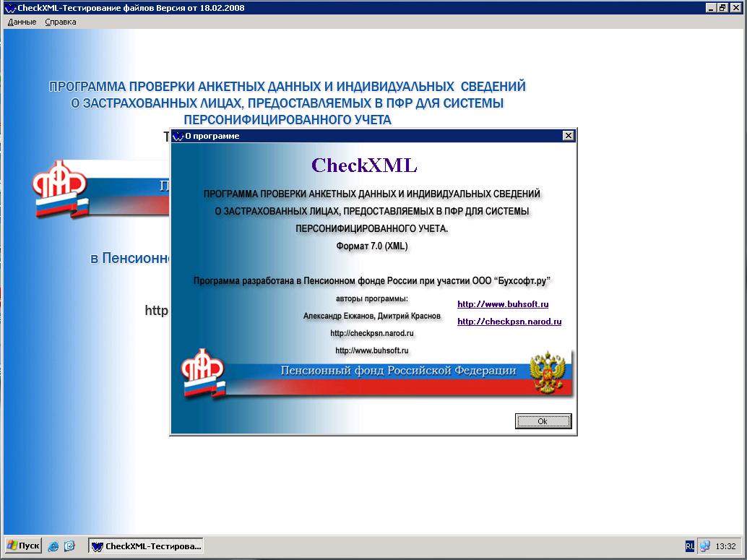Follow the http://checkpsn.narod.ru hyperlink

(509, 322)
